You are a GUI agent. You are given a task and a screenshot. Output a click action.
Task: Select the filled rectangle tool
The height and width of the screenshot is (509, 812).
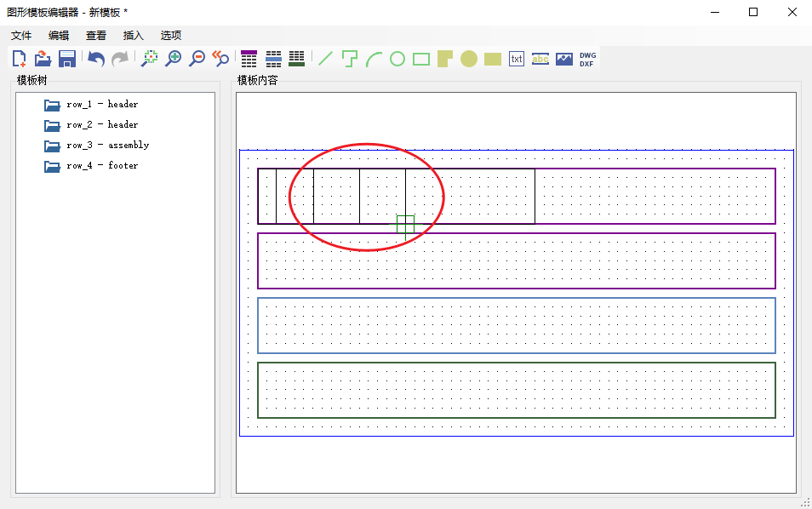(x=493, y=59)
